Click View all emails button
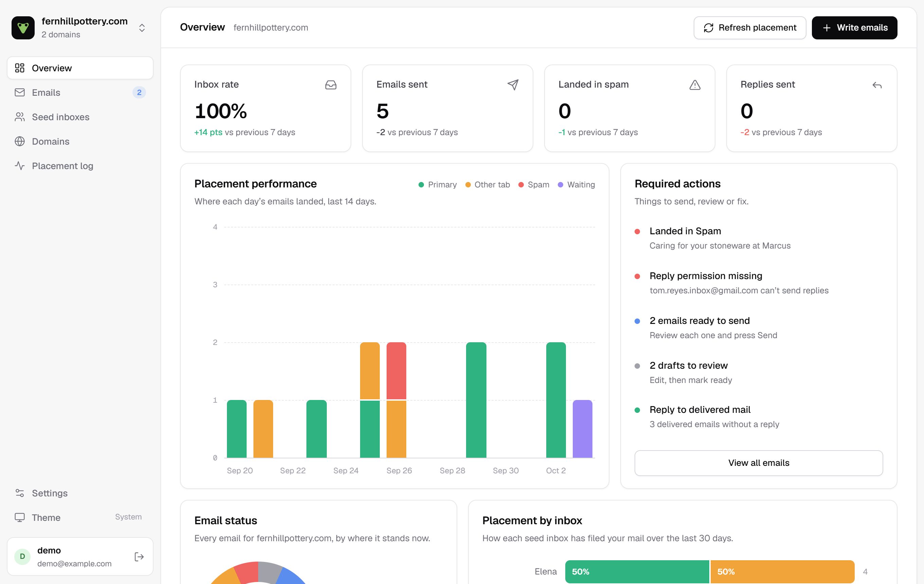 pos(758,463)
